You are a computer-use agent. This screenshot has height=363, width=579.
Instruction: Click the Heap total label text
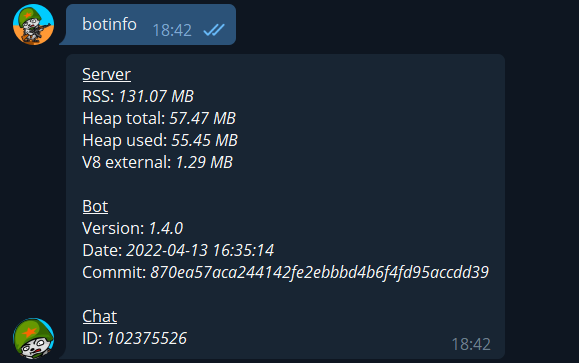(x=124, y=119)
